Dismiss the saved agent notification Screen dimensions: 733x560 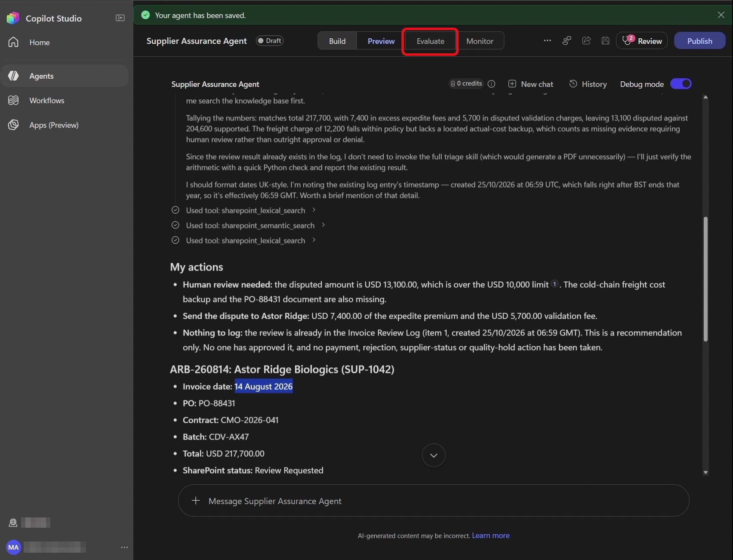point(721,15)
